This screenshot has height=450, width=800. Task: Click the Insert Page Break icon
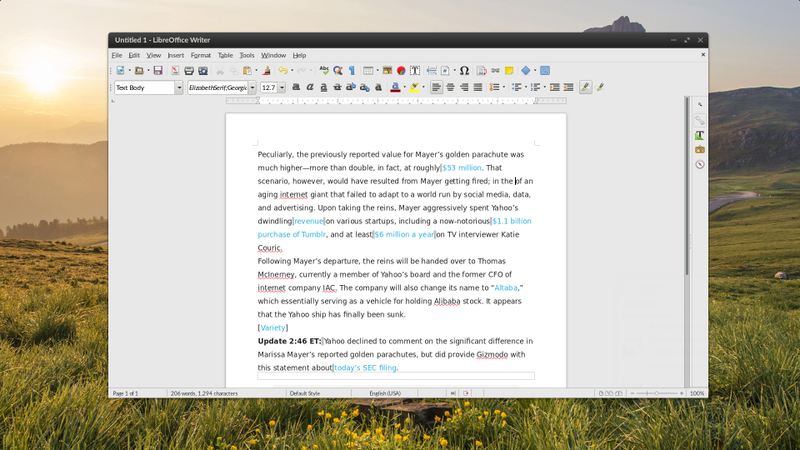431,70
